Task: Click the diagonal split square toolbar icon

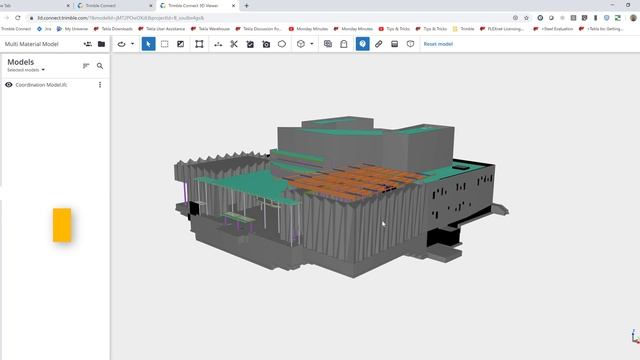Action: 180,44
